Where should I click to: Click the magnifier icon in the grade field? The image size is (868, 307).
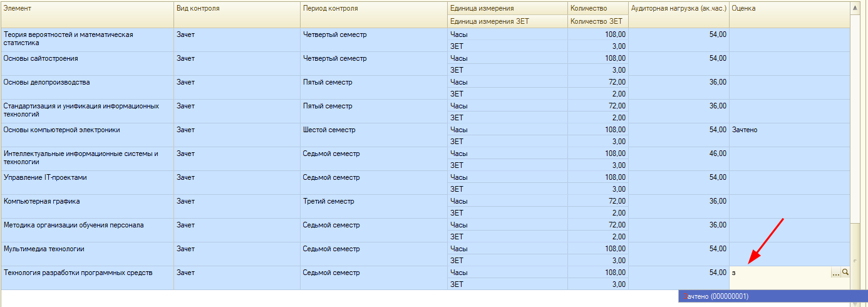click(x=845, y=273)
